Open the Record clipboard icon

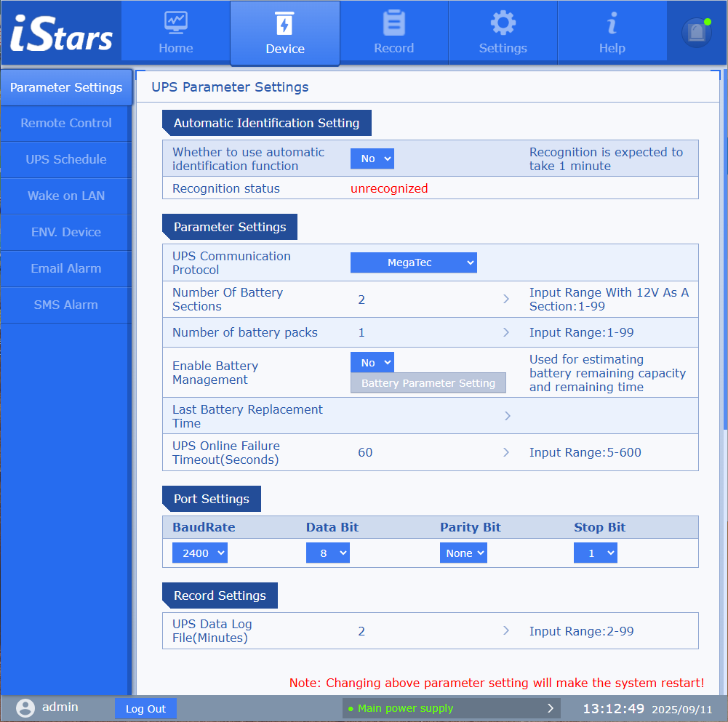point(393,23)
